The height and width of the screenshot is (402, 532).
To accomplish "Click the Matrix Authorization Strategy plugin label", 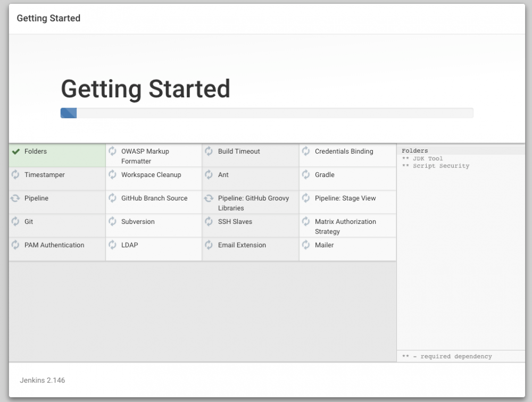I will click(345, 227).
